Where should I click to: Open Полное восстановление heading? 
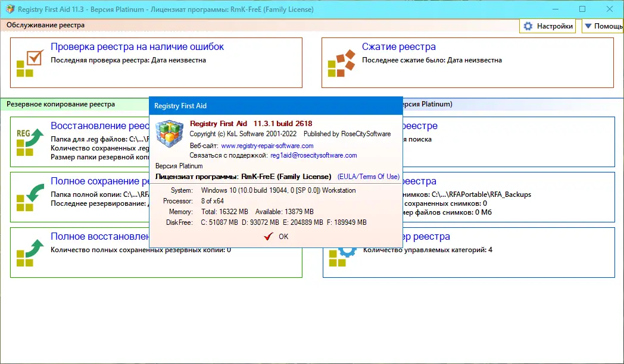pos(100,236)
